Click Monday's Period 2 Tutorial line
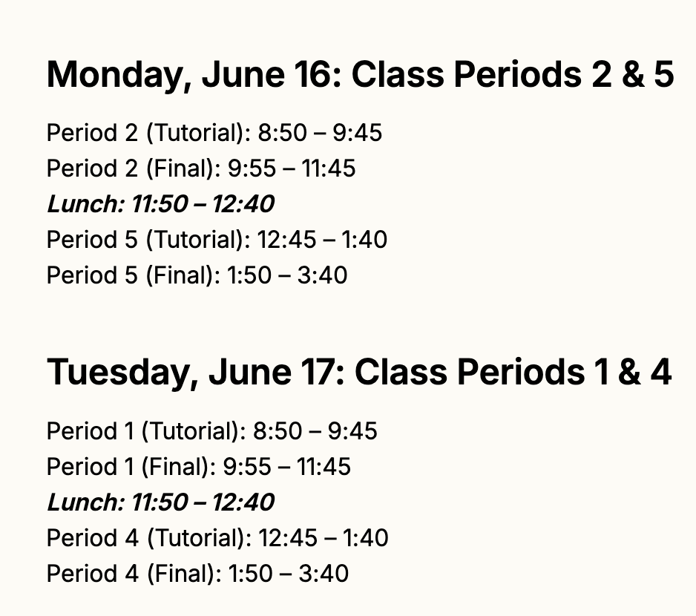 point(214,133)
